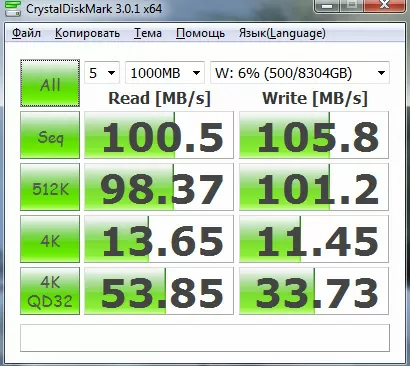Open the 1000MB test size dropdown
Image resolution: width=410 pixels, height=366 pixels.
165,73
